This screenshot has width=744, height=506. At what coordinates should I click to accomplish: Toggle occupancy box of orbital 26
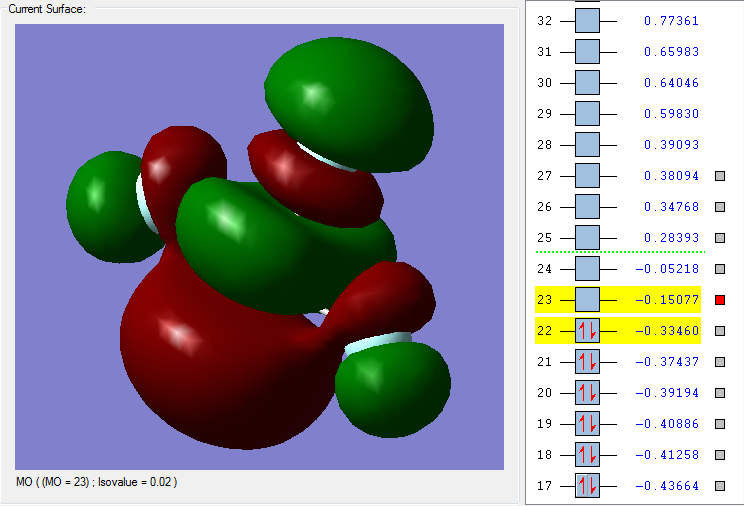(x=587, y=207)
